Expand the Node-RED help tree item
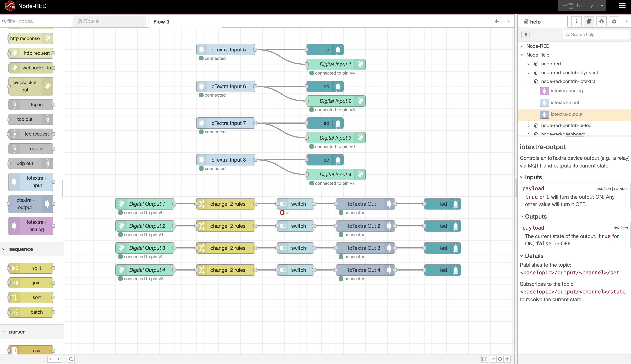 point(521,46)
